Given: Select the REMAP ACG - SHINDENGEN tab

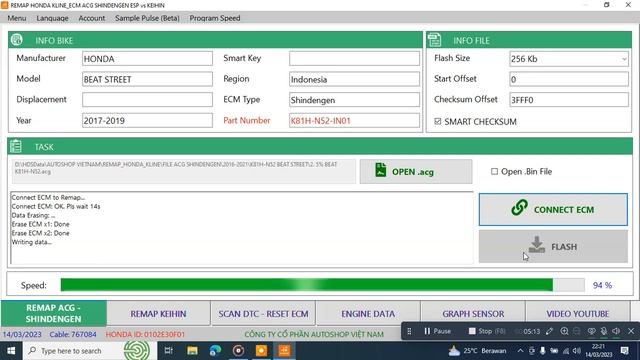Looking at the screenshot, I should point(53,313).
